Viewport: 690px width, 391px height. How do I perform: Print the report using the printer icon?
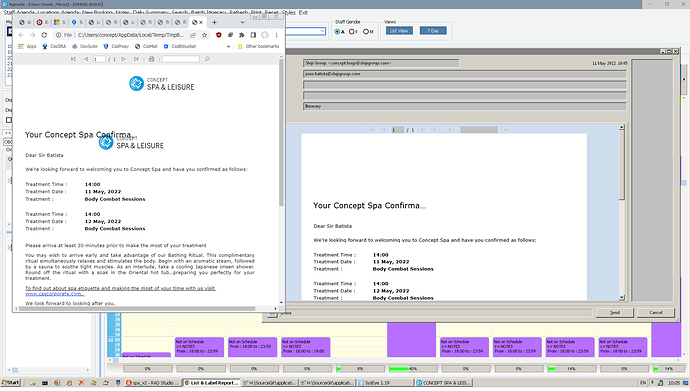[151, 59]
